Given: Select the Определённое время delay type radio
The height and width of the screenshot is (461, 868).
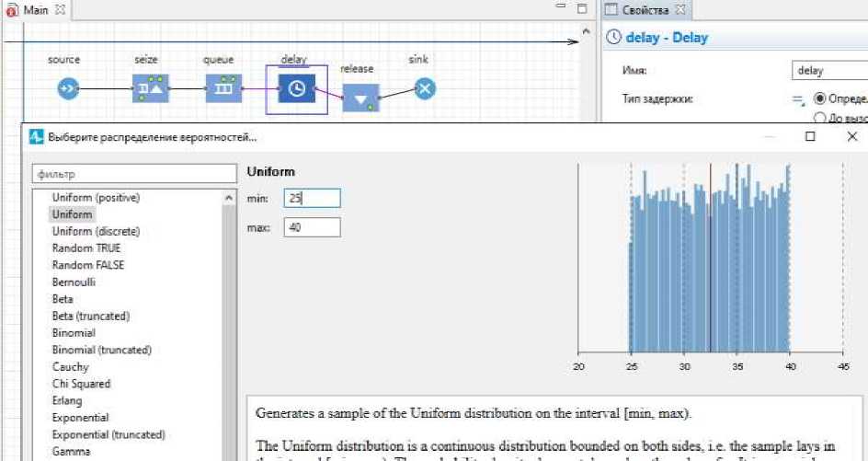Looking at the screenshot, I should (x=820, y=98).
